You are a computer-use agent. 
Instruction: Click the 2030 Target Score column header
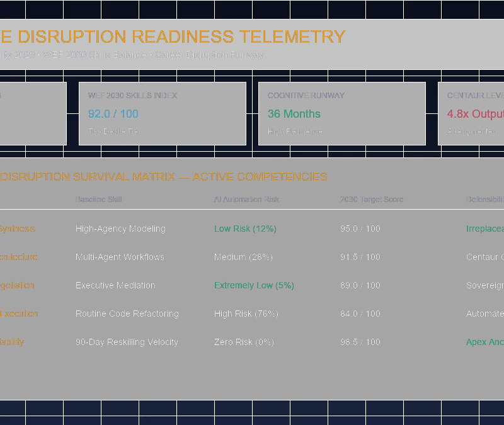point(372,199)
